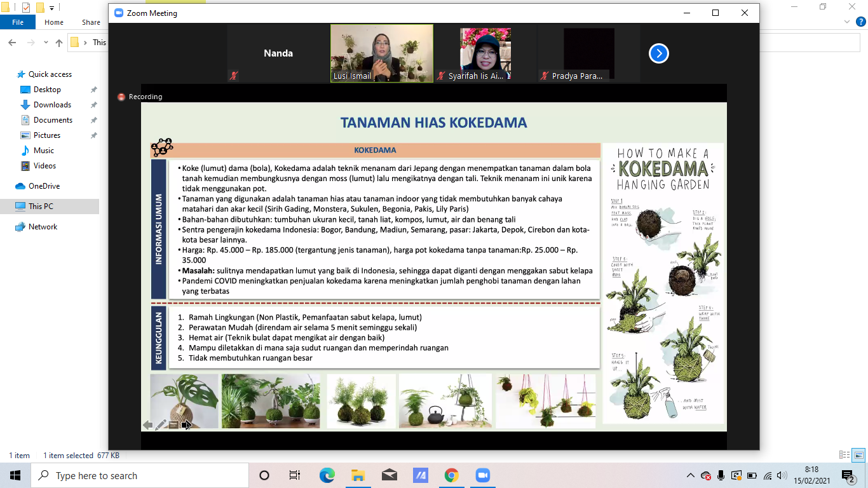Open the Quick Access Toolbar customize dropdown
Viewport: 868px width, 488px height.
(x=52, y=8)
